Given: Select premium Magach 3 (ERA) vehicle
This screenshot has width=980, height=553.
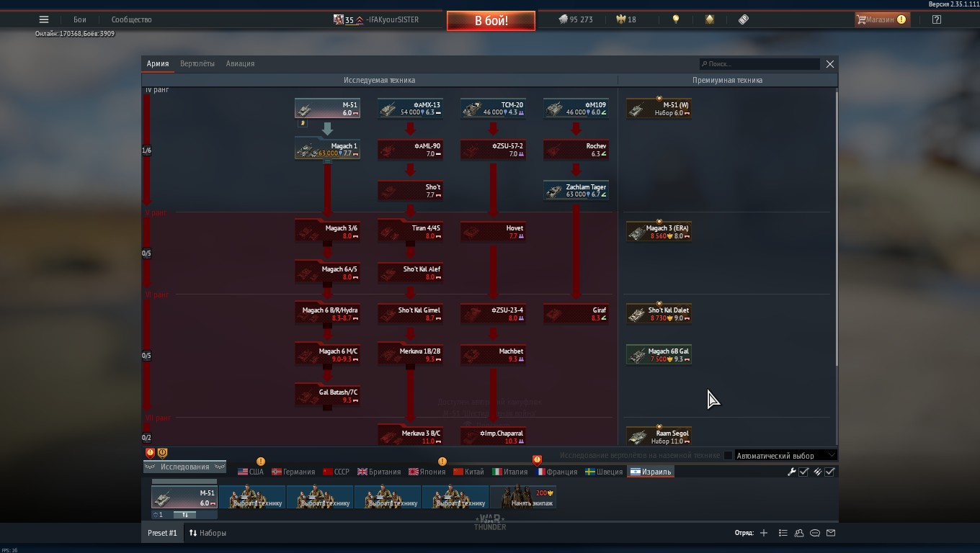Looking at the screenshot, I should click(659, 232).
